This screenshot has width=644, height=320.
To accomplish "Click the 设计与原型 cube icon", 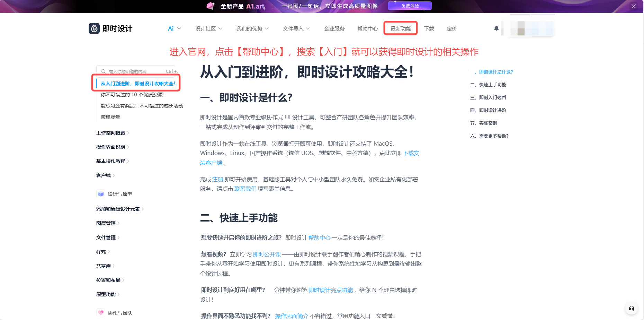I will pos(101,194).
